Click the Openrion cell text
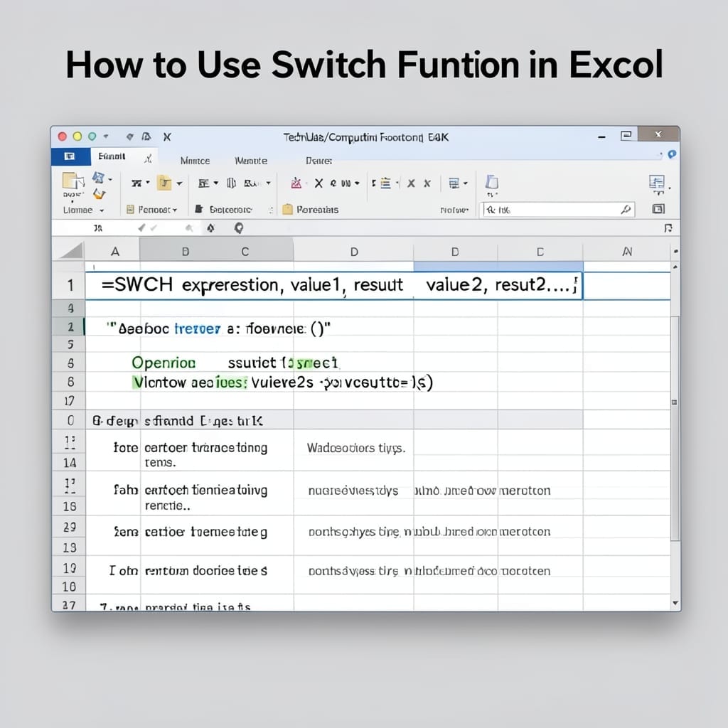The image size is (728, 728). (164, 363)
